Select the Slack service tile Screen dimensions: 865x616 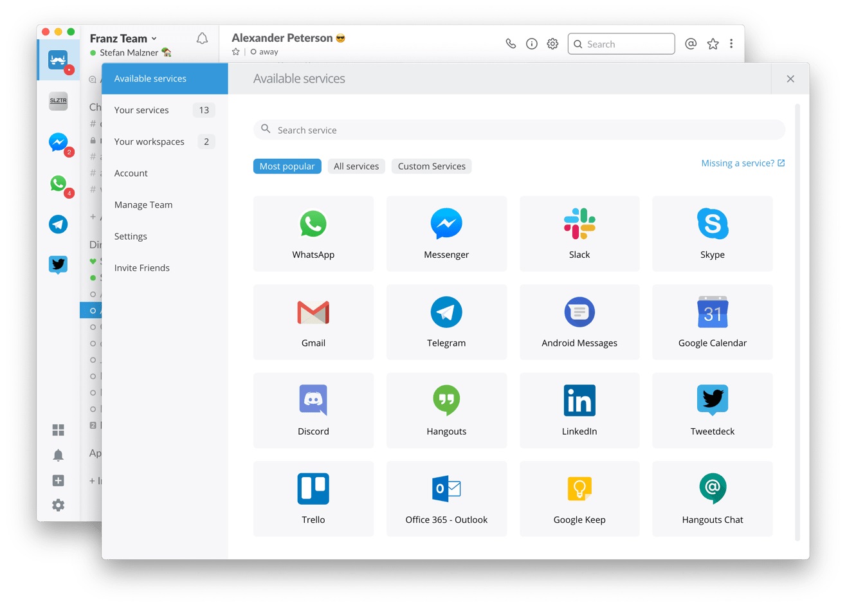(x=579, y=234)
